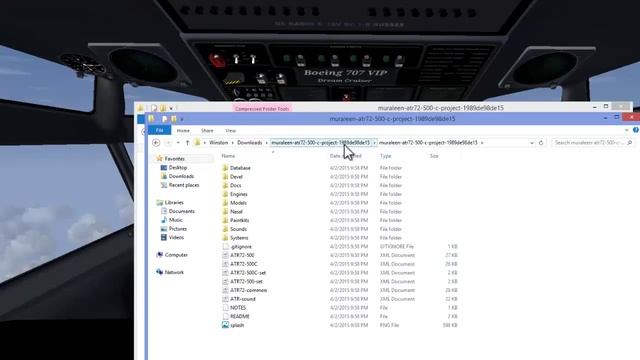The image size is (640, 360).
Task: Click the README file icon
Action: click(x=225, y=316)
